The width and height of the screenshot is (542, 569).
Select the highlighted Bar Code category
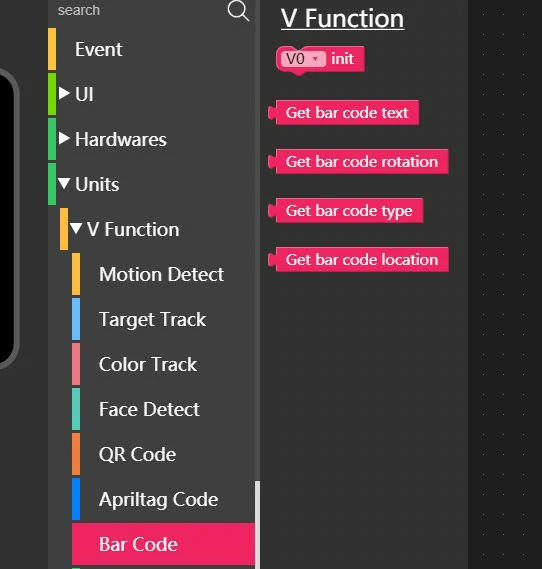(x=164, y=544)
